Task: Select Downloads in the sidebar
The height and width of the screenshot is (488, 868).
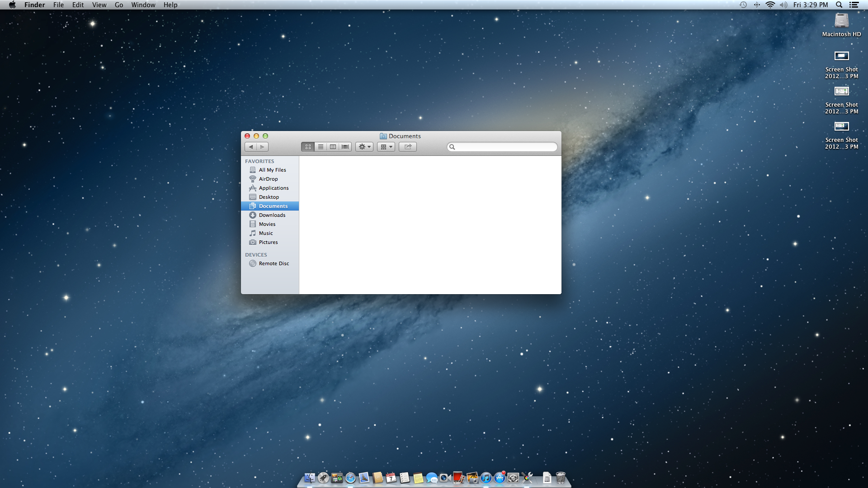Action: point(272,215)
